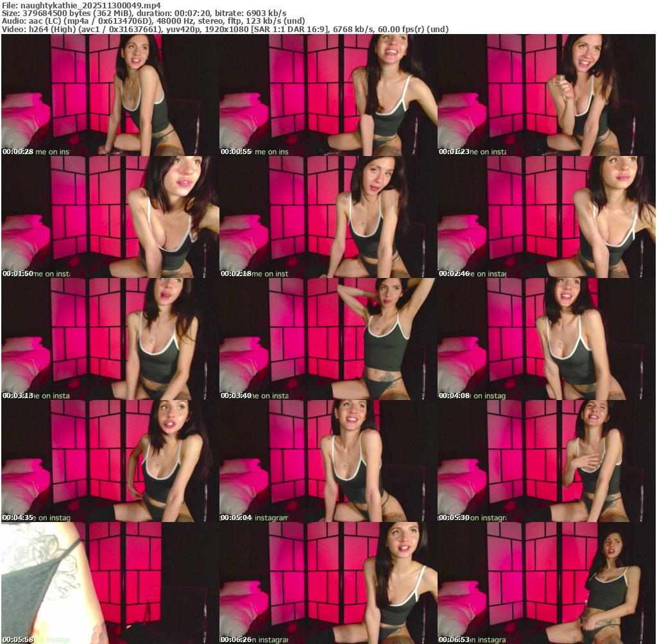This screenshot has width=657, height=644.
Task: Select the Video stream info line
Action: coord(225,30)
